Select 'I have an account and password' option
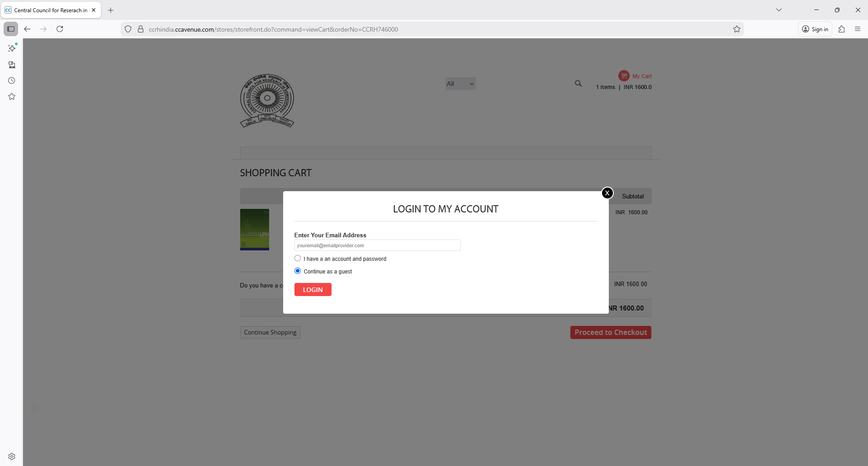This screenshot has height=466, width=868. (x=298, y=259)
